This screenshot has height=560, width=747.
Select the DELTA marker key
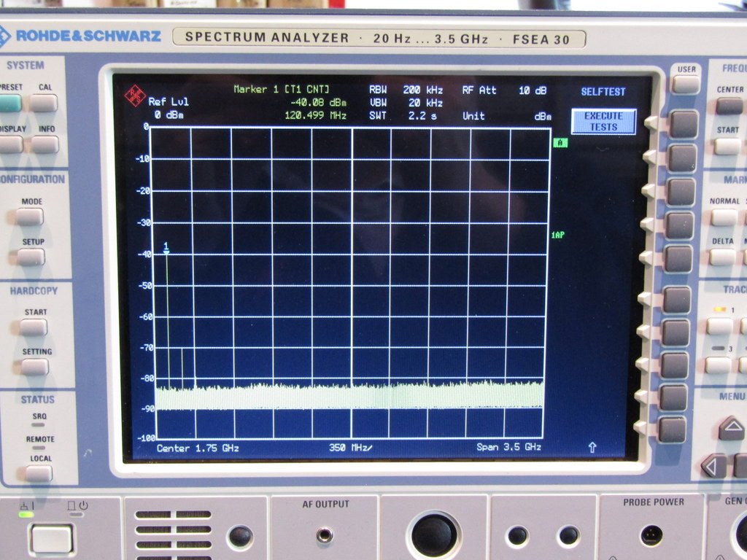point(722,257)
